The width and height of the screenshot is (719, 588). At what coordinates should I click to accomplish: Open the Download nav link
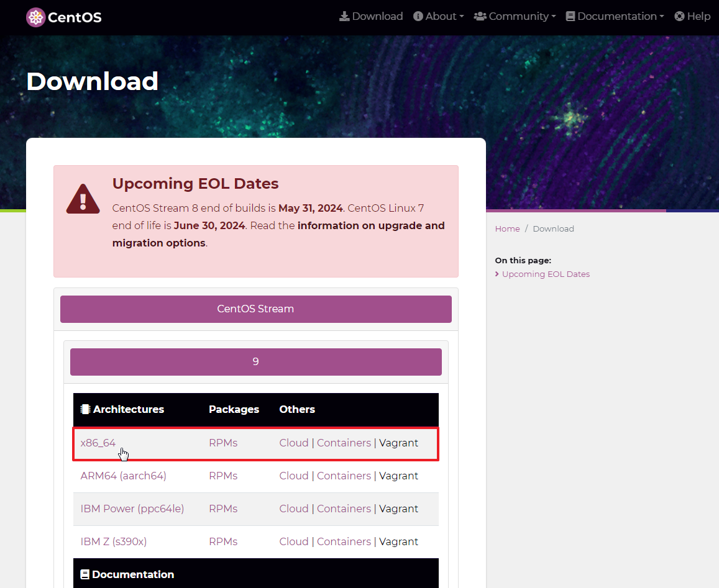[371, 17]
